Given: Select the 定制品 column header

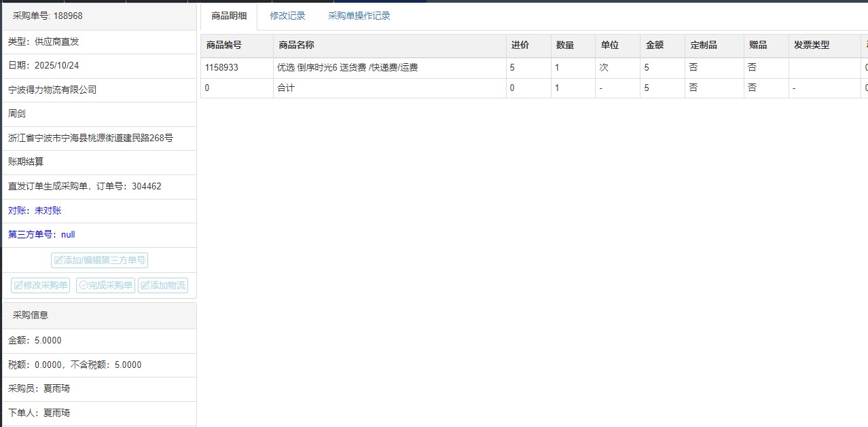Looking at the screenshot, I should tap(703, 45).
